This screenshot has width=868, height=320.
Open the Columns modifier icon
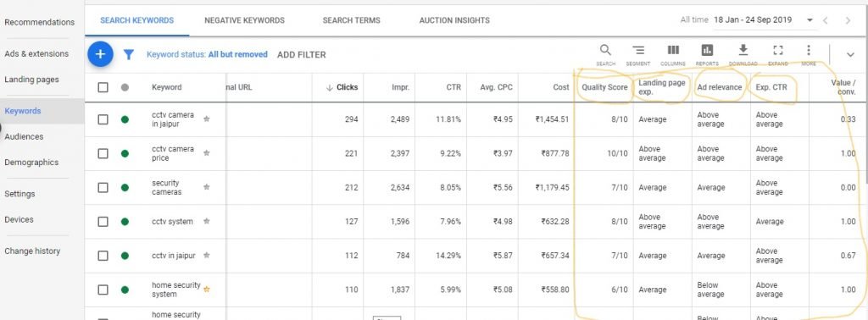[673, 50]
